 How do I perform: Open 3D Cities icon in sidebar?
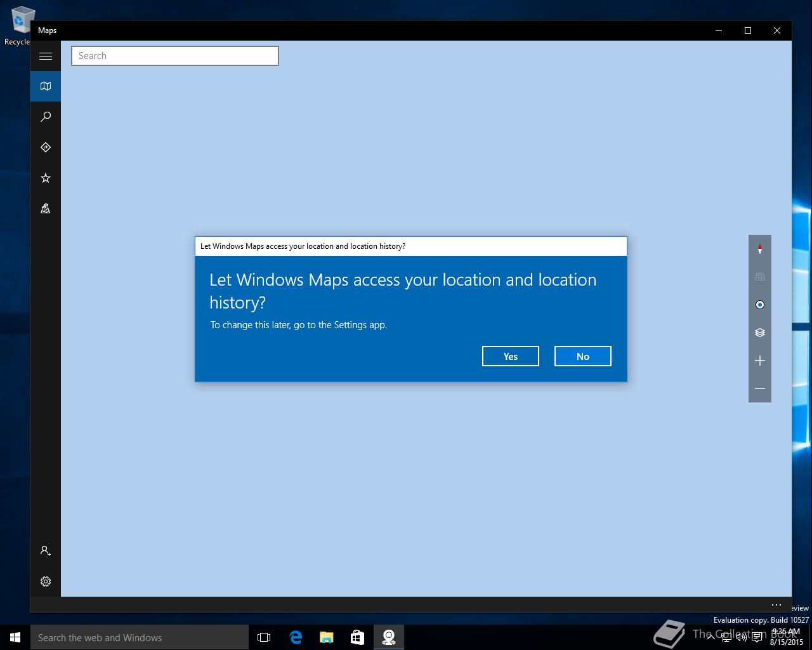[46, 208]
